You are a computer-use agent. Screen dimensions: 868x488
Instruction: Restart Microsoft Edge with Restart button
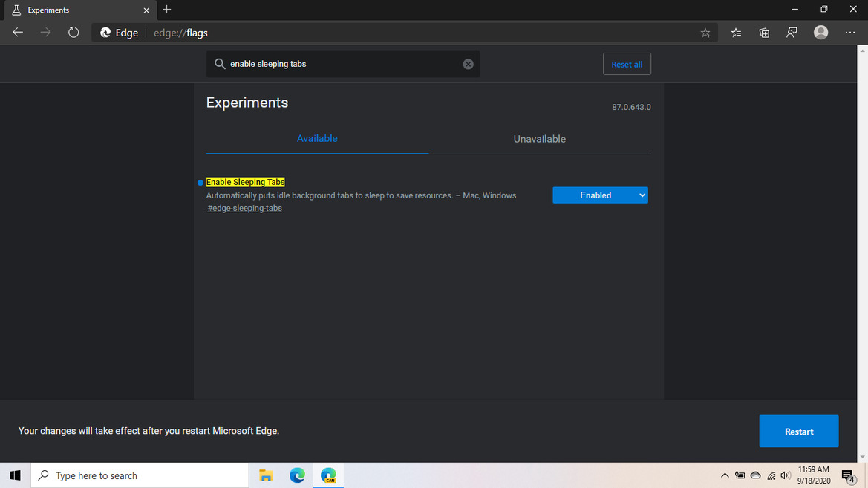pos(799,431)
